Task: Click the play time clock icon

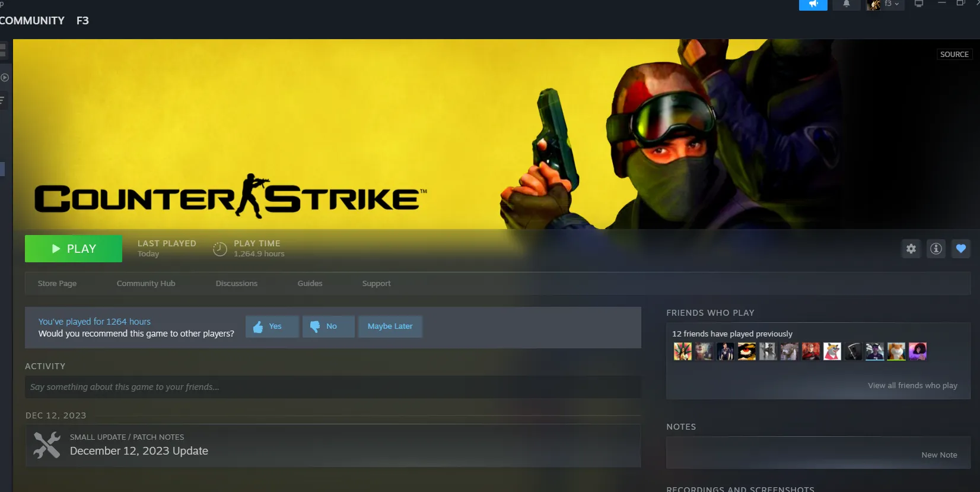Action: point(220,249)
